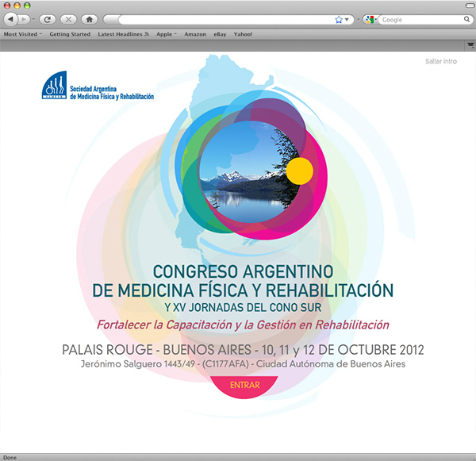The height and width of the screenshot is (461, 476).
Task: Open the URL history dropdown arrow
Action: tap(347, 18)
